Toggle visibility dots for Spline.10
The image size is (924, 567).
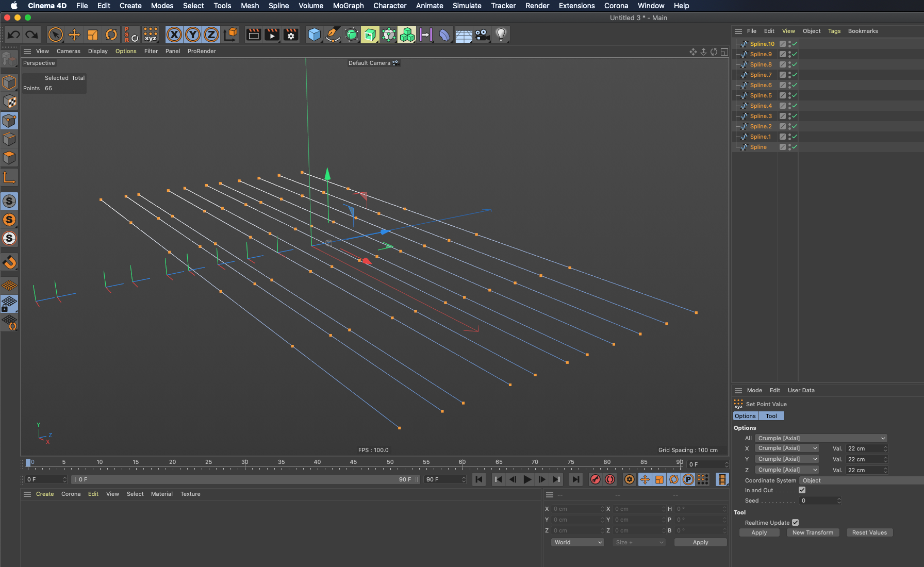coord(789,44)
